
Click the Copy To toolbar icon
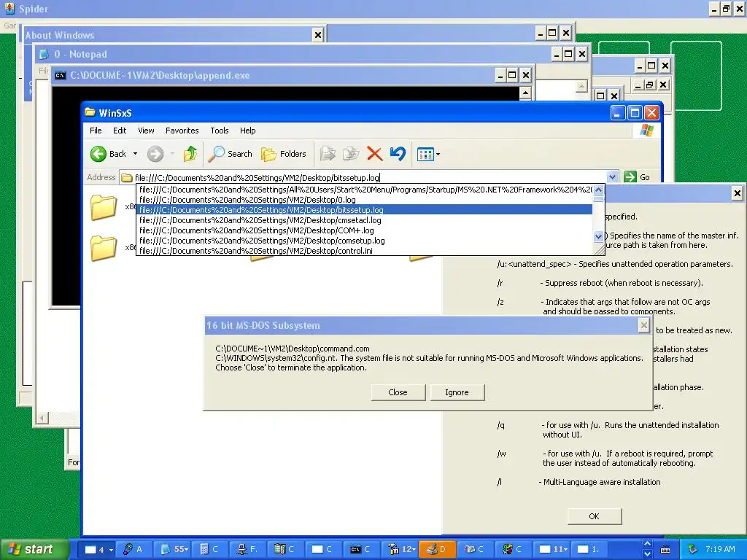[x=351, y=154]
